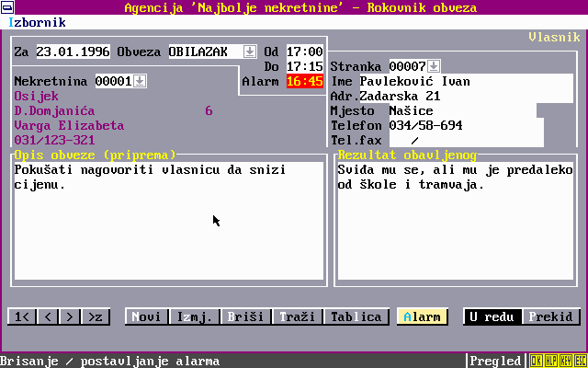
Task: Open the Tablica table view button
Action: [356, 316]
